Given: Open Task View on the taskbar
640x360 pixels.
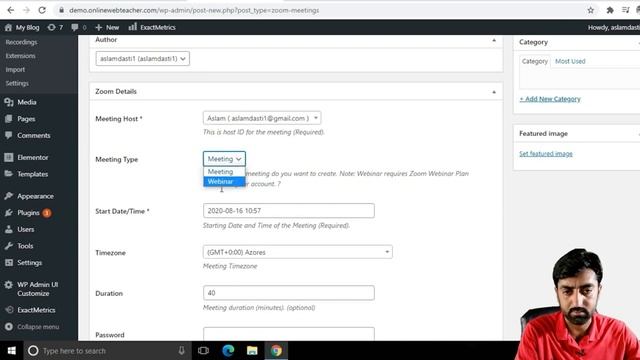Looking at the screenshot, I should point(203,351).
